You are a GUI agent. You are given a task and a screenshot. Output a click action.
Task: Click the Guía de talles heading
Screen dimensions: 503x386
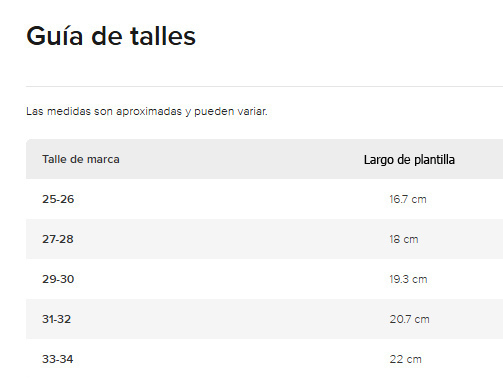pyautogui.click(x=111, y=36)
